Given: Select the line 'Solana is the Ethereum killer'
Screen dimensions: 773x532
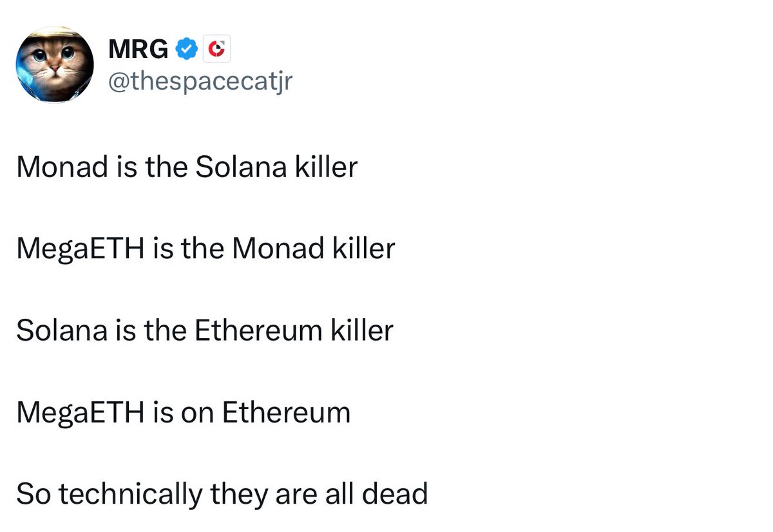Looking at the screenshot, I should pyautogui.click(x=205, y=330).
